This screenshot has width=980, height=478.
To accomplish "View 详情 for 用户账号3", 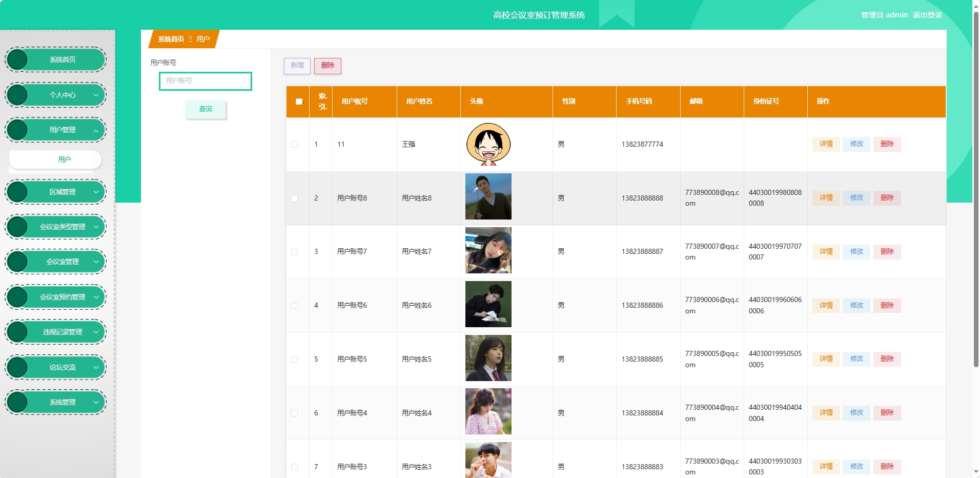I will coord(826,467).
